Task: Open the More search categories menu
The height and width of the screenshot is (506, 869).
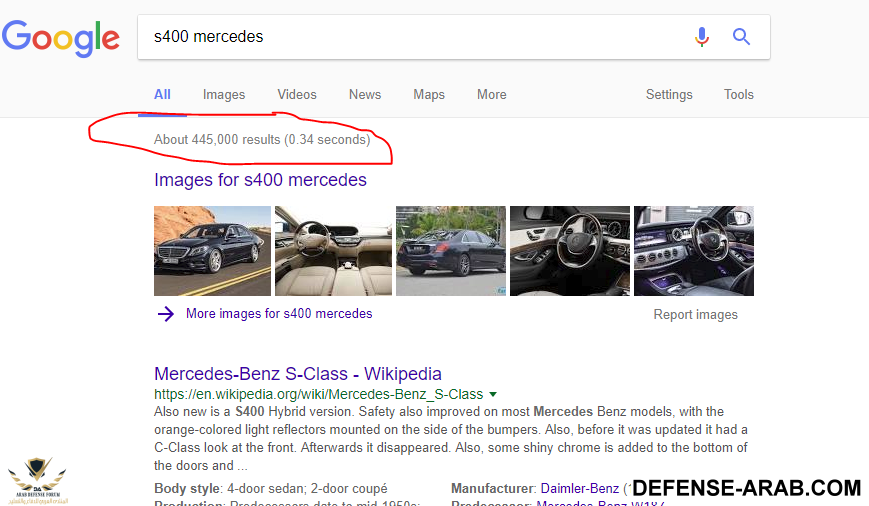Action: click(x=491, y=94)
